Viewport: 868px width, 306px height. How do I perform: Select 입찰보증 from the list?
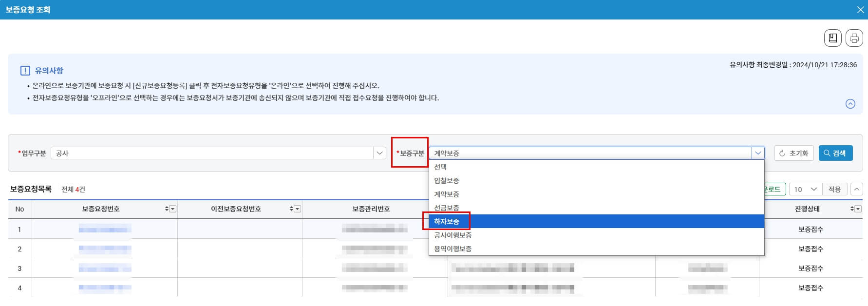(596, 180)
